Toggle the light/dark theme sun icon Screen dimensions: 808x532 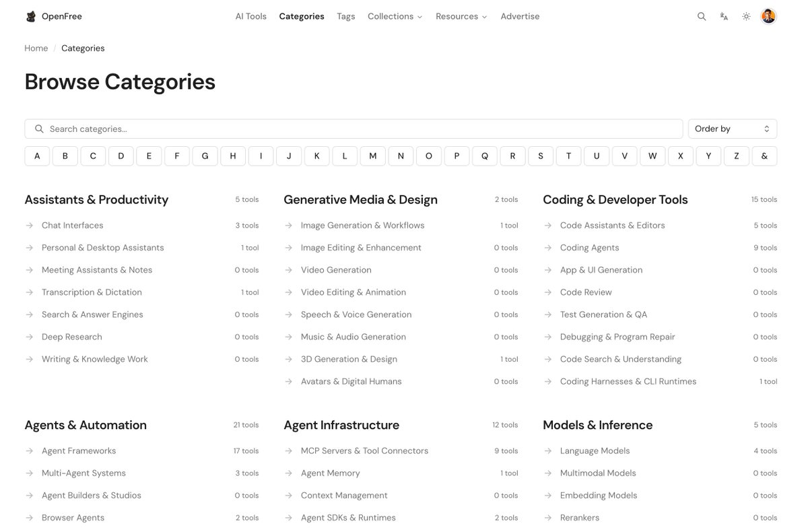[746, 16]
